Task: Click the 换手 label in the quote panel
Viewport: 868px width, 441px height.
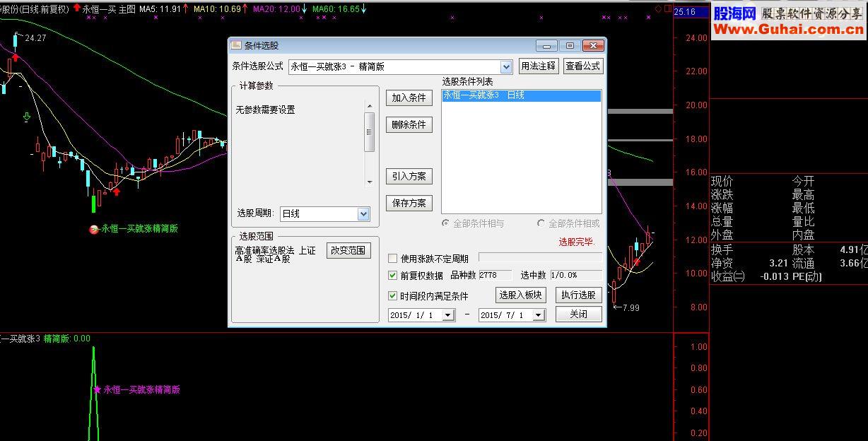Action: [x=722, y=250]
